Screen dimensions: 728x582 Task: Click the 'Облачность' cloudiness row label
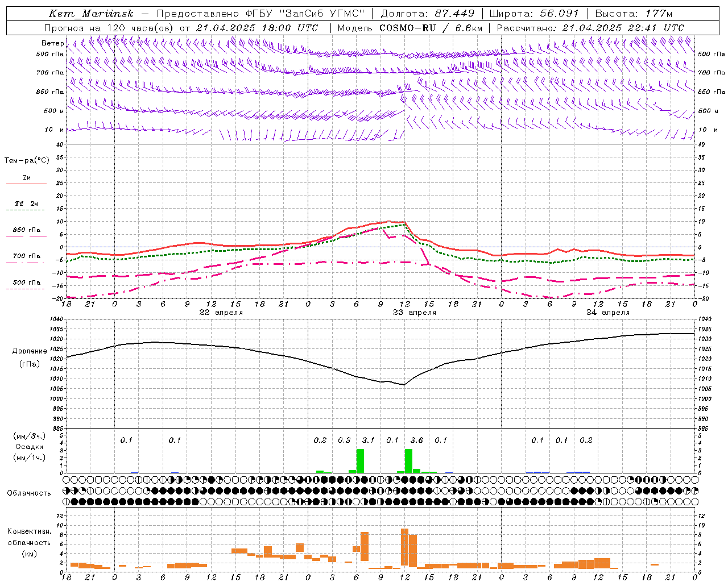click(x=29, y=493)
